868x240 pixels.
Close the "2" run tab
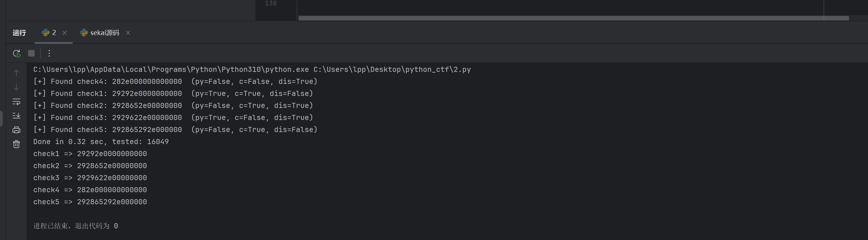coord(65,33)
